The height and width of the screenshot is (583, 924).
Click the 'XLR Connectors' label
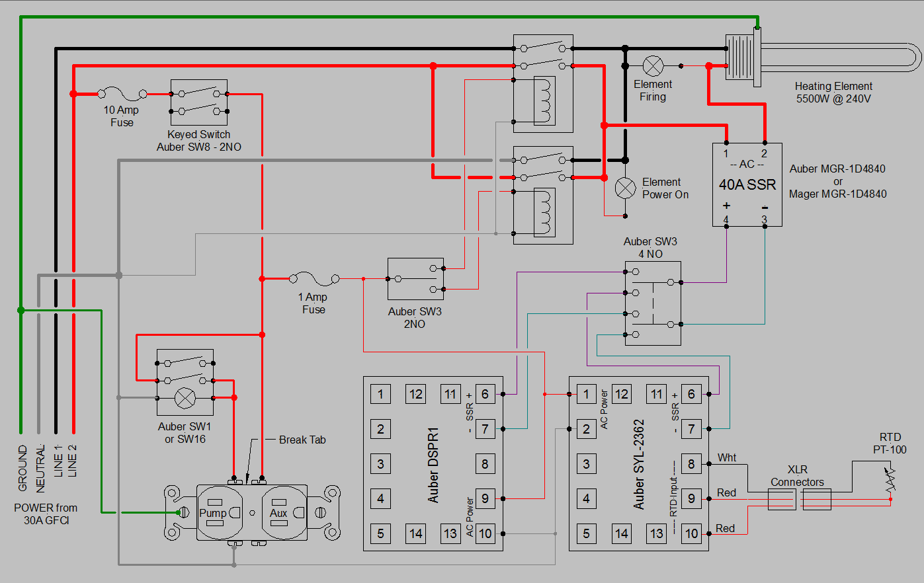pos(798,476)
